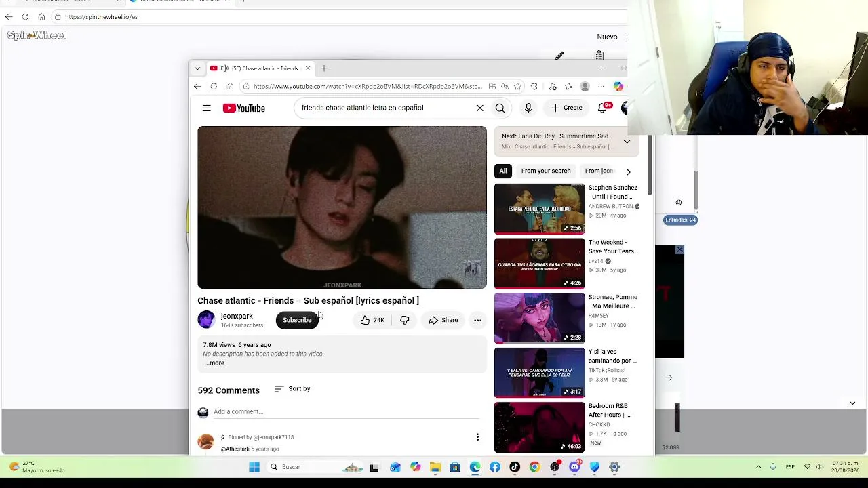Screen dimensions: 868x488
Task: Open a new tab in YouTube window
Action: (x=324, y=68)
